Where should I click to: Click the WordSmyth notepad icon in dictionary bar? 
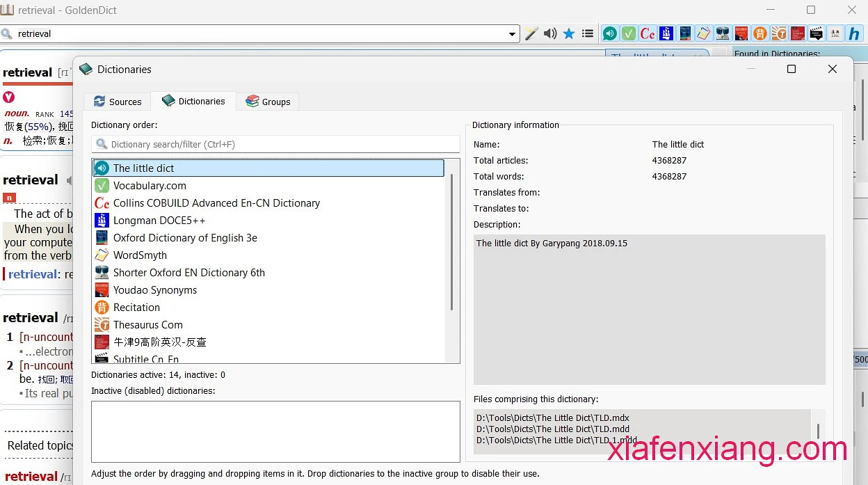point(704,33)
